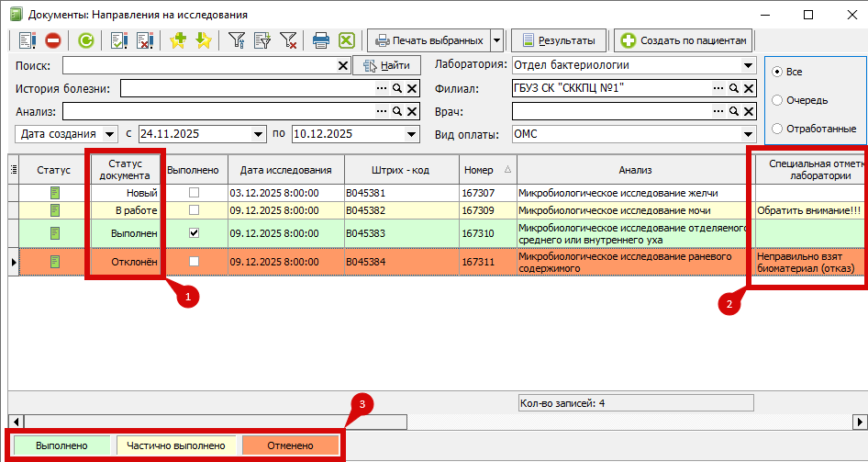Click the Штрих - код column header

(x=400, y=170)
